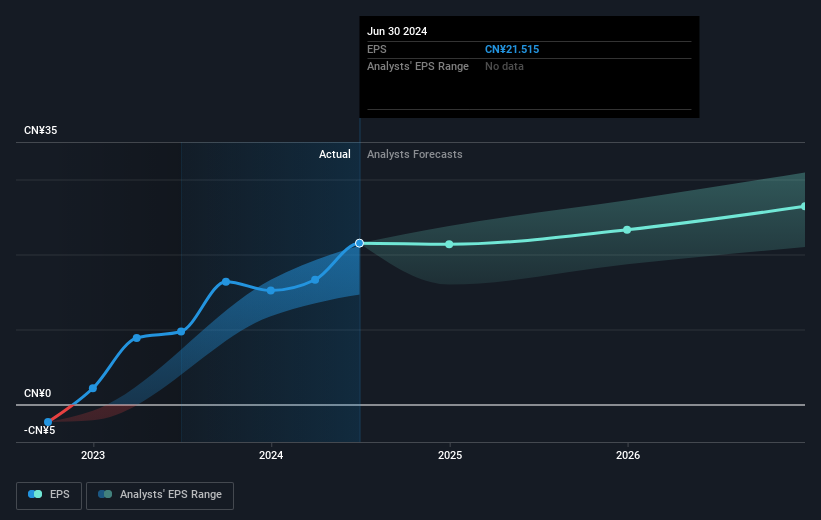Click the EPS data point at 2024
The width and height of the screenshot is (821, 520).
pos(271,290)
